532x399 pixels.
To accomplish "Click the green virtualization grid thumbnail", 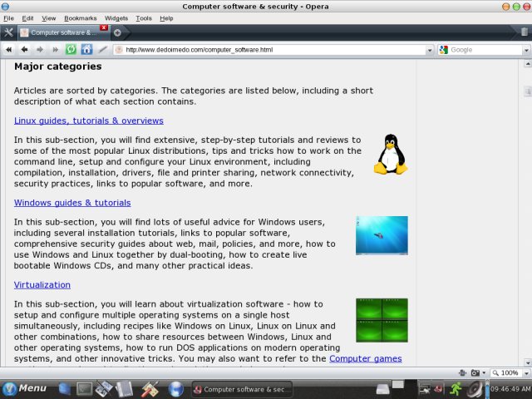I will [x=382, y=320].
